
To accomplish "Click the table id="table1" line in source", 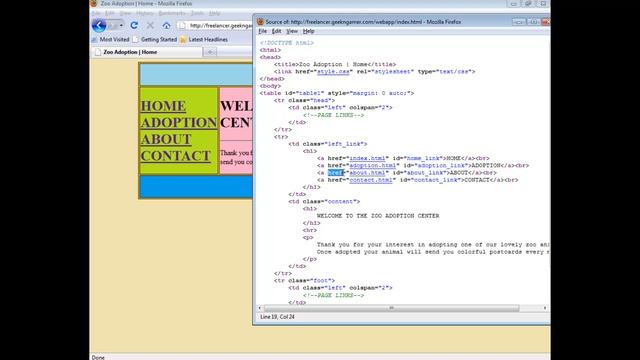I will [x=337, y=93].
